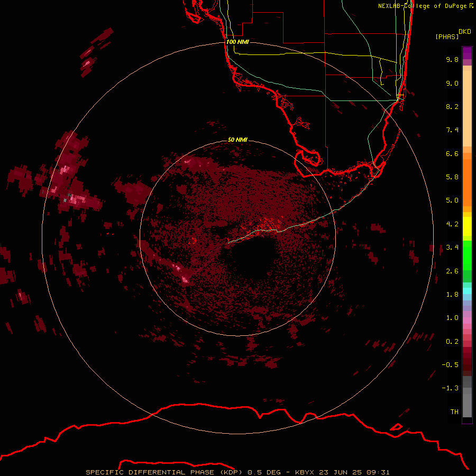Pick the pink color bar segment
The height and width of the screenshot is (476, 476).
click(x=467, y=321)
